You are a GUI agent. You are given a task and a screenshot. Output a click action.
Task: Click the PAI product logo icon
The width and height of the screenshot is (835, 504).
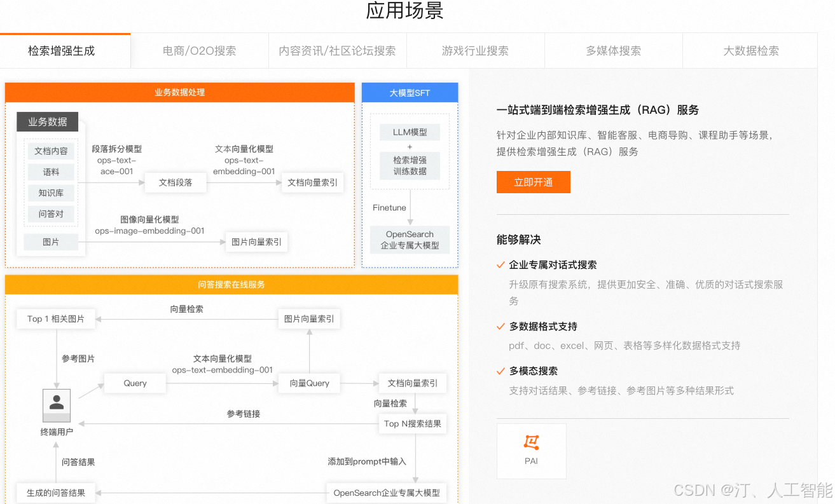531,442
